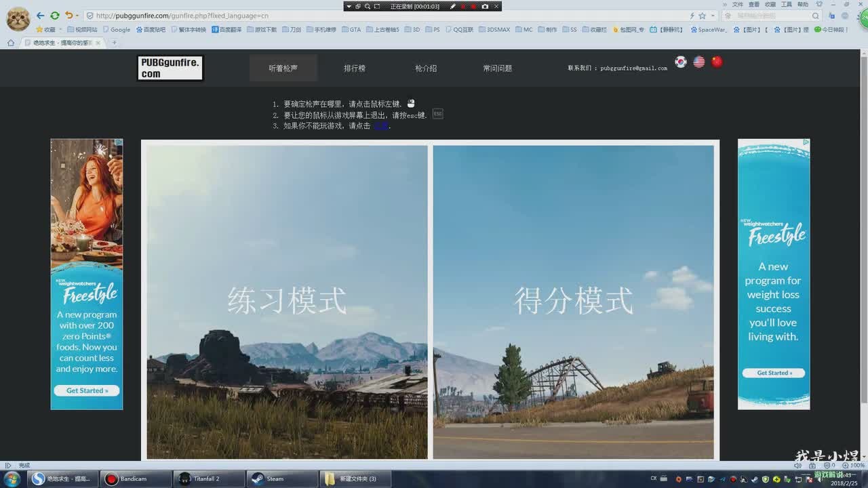This screenshot has height=488, width=868.
Task: Switch to Steam in the taskbar
Action: tap(281, 479)
